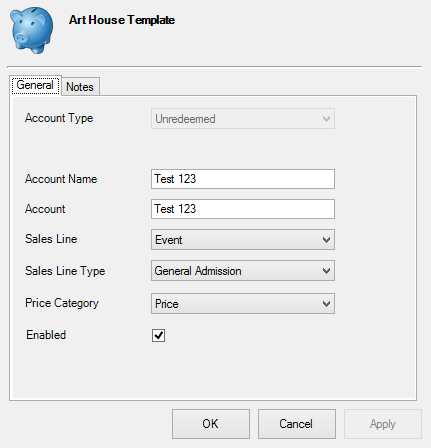Dismiss dialog with the Cancel button
Image resolution: width=431 pixels, height=448 pixels.
click(x=297, y=424)
